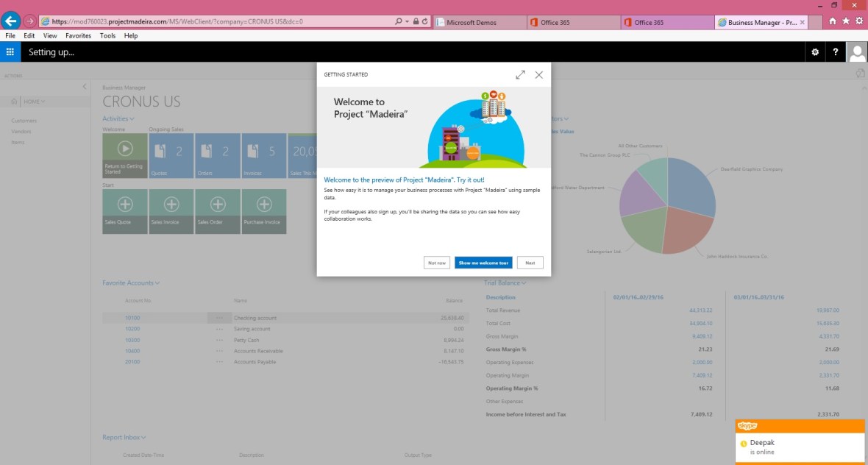Collapse the left navigation pane arrow
The height and width of the screenshot is (465, 868).
84,87
